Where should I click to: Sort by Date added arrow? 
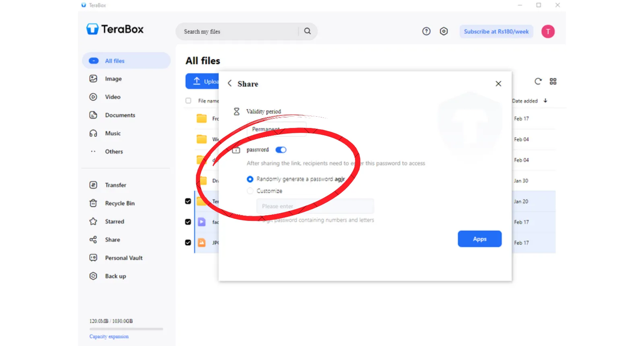coord(545,101)
